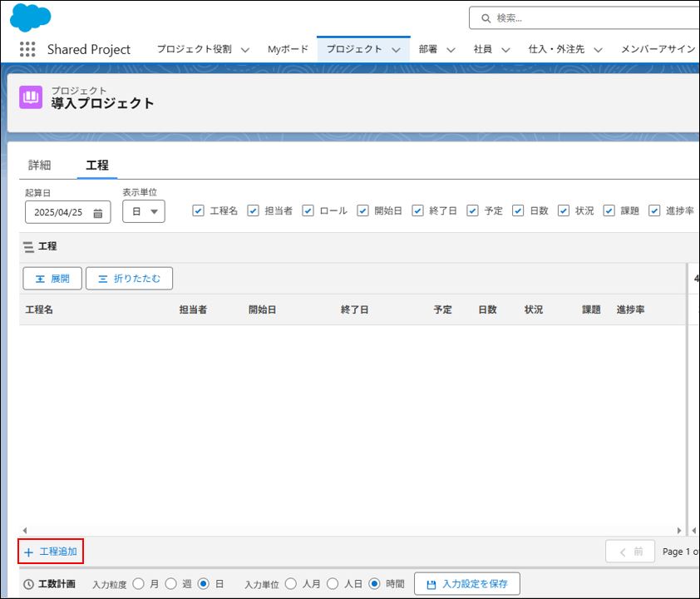Screen dimensions: 700x599
Task: Expand the 部署 navigation dropdown arrow
Action: (x=451, y=50)
